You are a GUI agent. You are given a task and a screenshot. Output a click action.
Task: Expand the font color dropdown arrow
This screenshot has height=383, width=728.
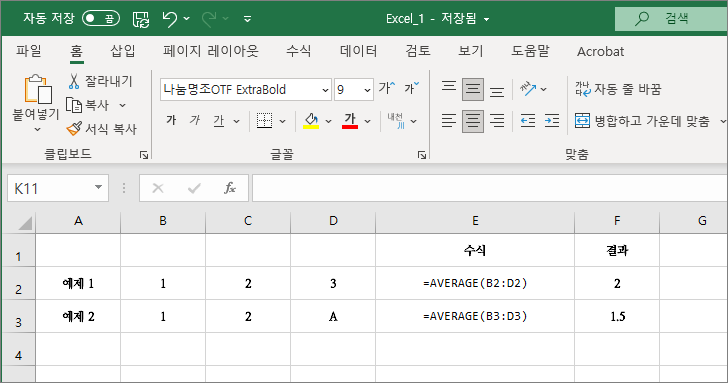click(368, 122)
